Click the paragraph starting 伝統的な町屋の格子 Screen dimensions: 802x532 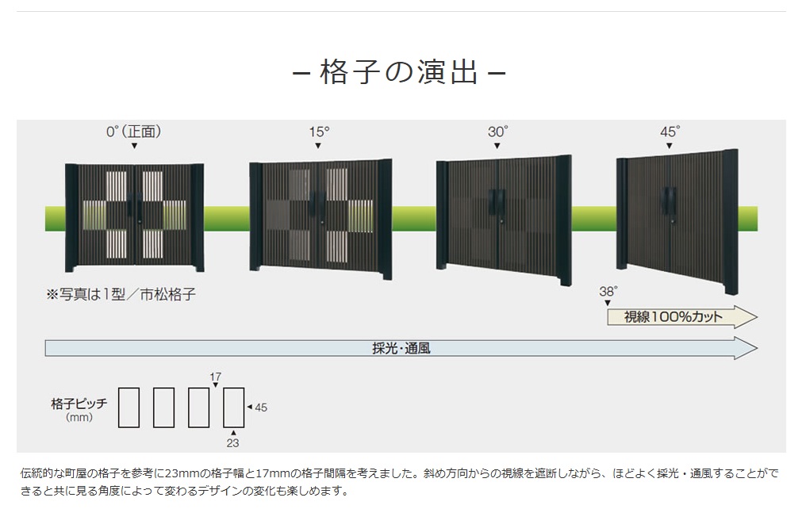tap(399, 482)
